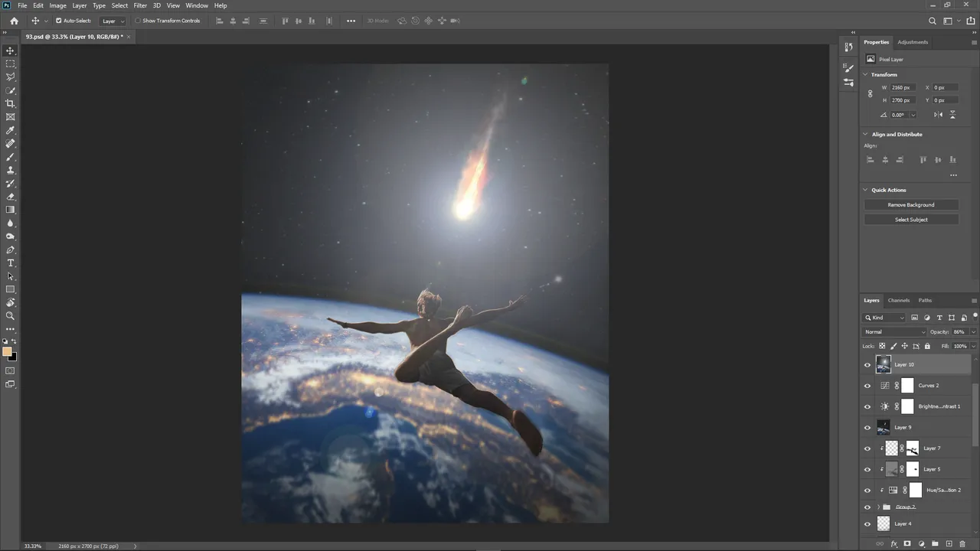Select the Rectangular Marquee tool
980x551 pixels.
coord(10,64)
